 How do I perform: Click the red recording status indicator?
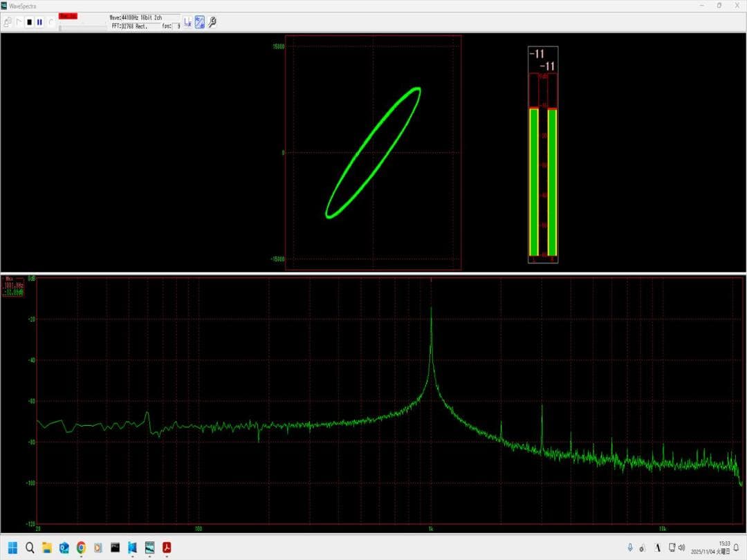[68, 16]
